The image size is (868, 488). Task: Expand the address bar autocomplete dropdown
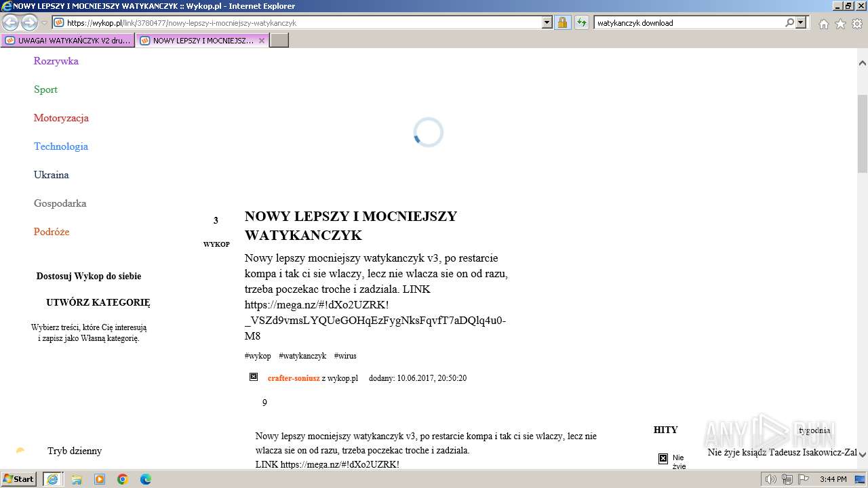[x=547, y=22]
